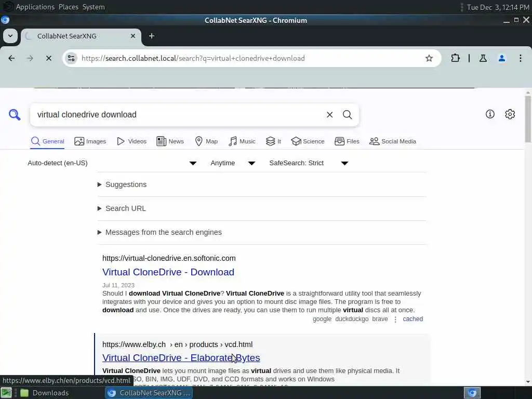This screenshot has height=399, width=532.
Task: Open Virtual CloneDrive - Elaborate Bytes link
Action: pos(181,358)
